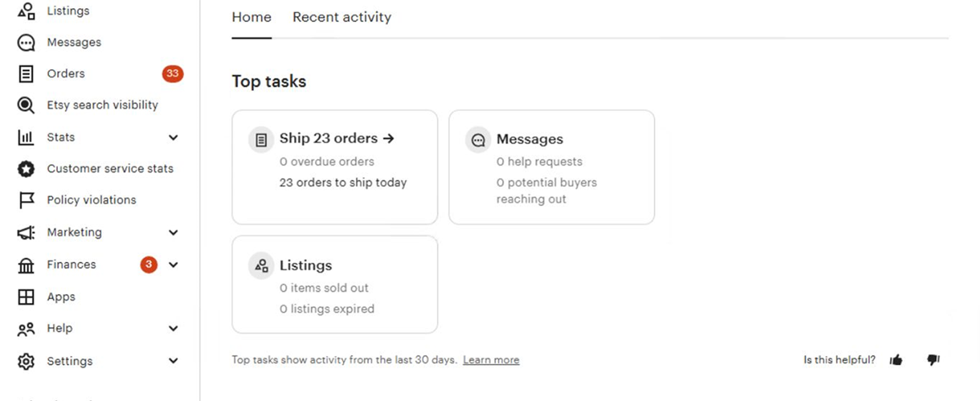Image resolution: width=980 pixels, height=401 pixels.
Task: Expand the Help section chevron
Action: pos(173,328)
